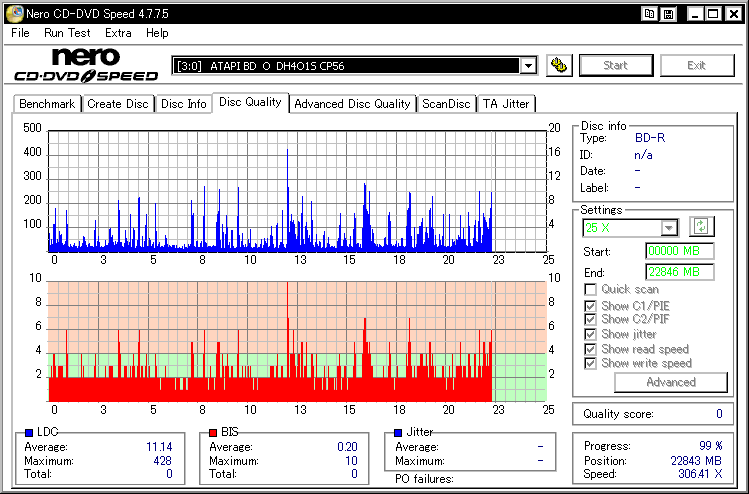This screenshot has width=749, height=494.
Task: Switch to the ScanDisc tab
Action: click(x=446, y=104)
